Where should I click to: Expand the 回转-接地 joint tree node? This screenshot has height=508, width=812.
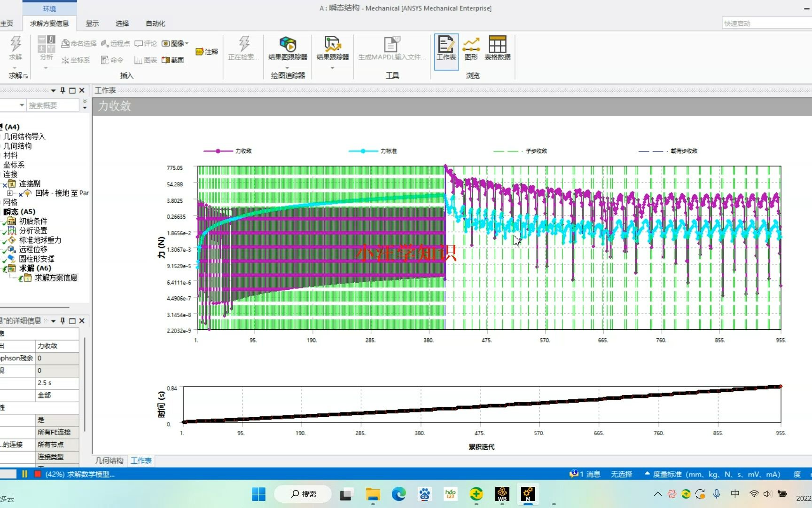click(10, 193)
